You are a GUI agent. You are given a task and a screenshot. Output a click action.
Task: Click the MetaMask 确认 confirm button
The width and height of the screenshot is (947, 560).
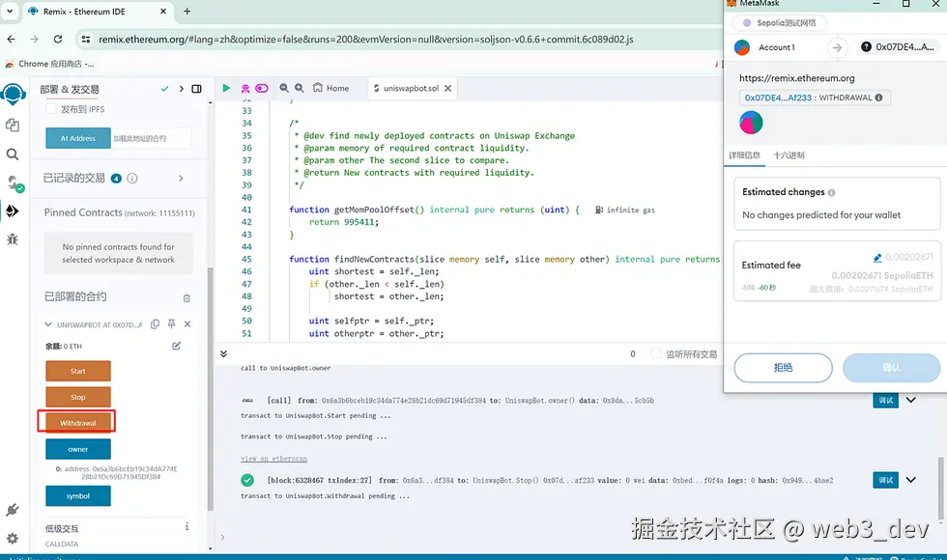891,368
